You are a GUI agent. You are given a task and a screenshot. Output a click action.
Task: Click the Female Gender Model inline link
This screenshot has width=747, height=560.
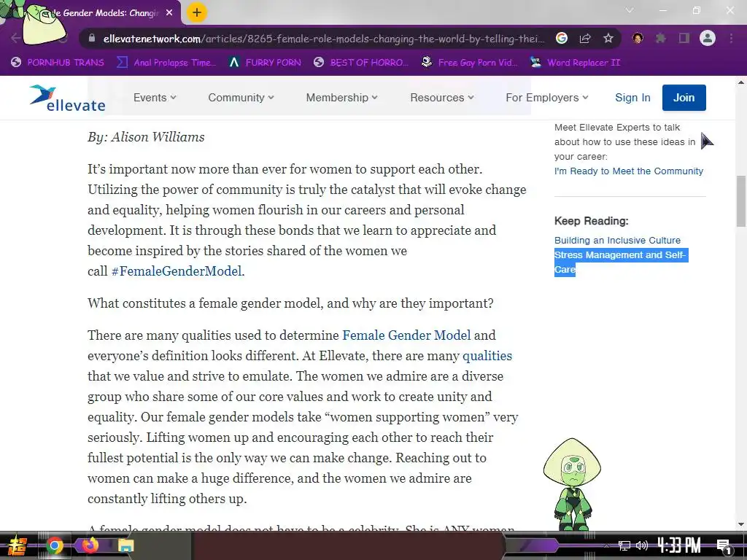(x=406, y=335)
